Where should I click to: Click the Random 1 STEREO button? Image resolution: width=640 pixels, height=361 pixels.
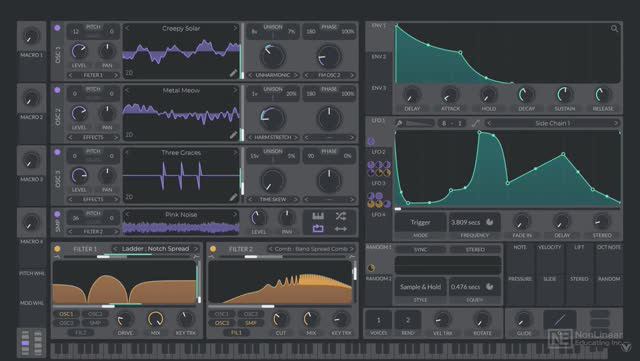pyautogui.click(x=475, y=250)
